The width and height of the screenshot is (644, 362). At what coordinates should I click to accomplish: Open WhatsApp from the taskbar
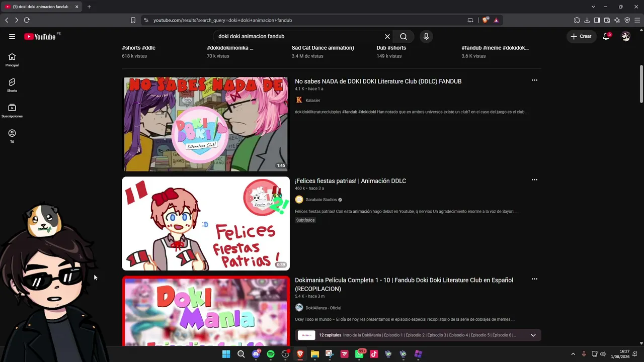point(359,354)
